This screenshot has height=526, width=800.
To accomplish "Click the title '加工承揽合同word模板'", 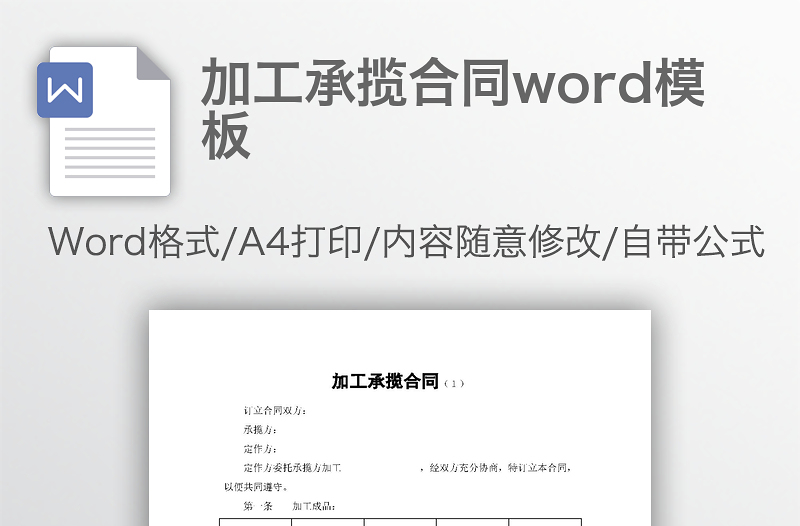I will 453,109.
